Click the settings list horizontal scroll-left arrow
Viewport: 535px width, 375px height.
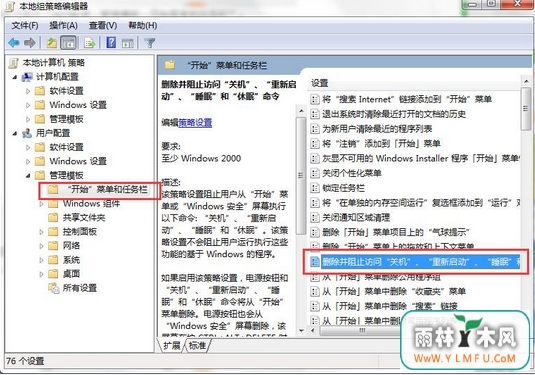(313, 330)
